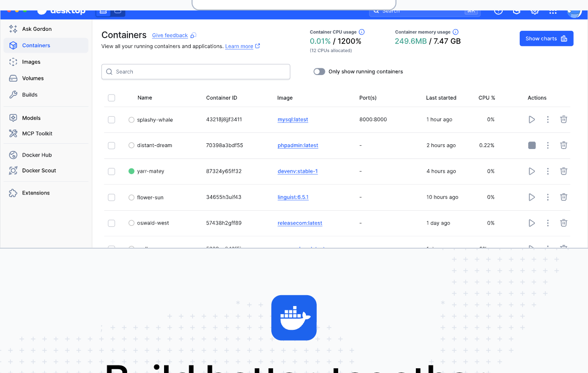The image size is (588, 373).
Task: Click container ID 43218j8jjf3411
Action: coord(224,120)
